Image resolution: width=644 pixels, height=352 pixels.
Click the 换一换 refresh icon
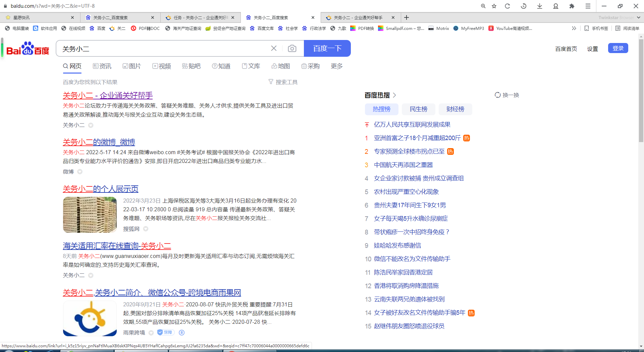498,95
